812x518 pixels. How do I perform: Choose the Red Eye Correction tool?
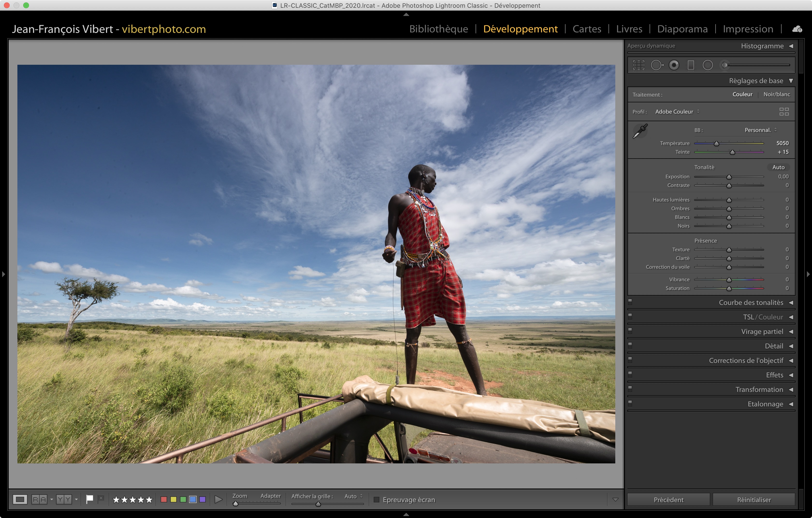click(674, 65)
